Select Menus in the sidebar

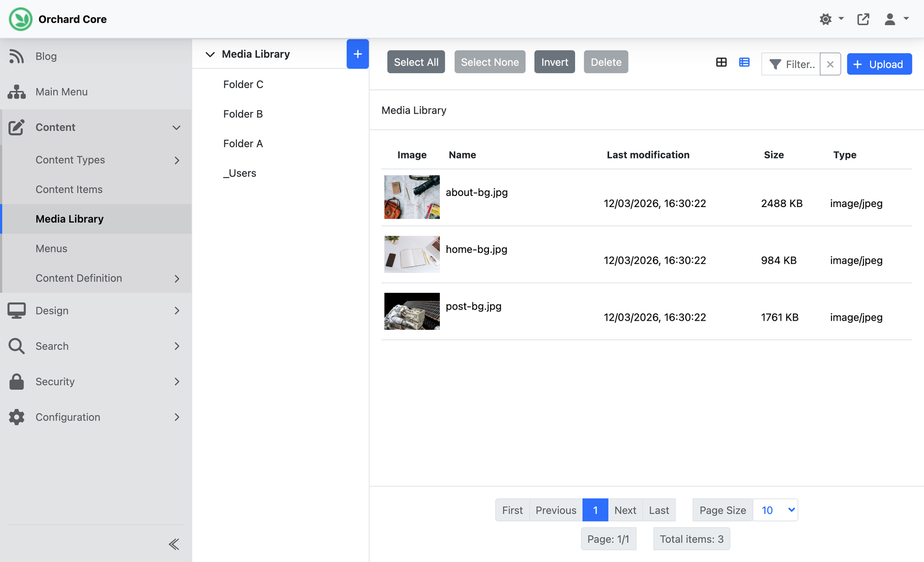[51, 248]
